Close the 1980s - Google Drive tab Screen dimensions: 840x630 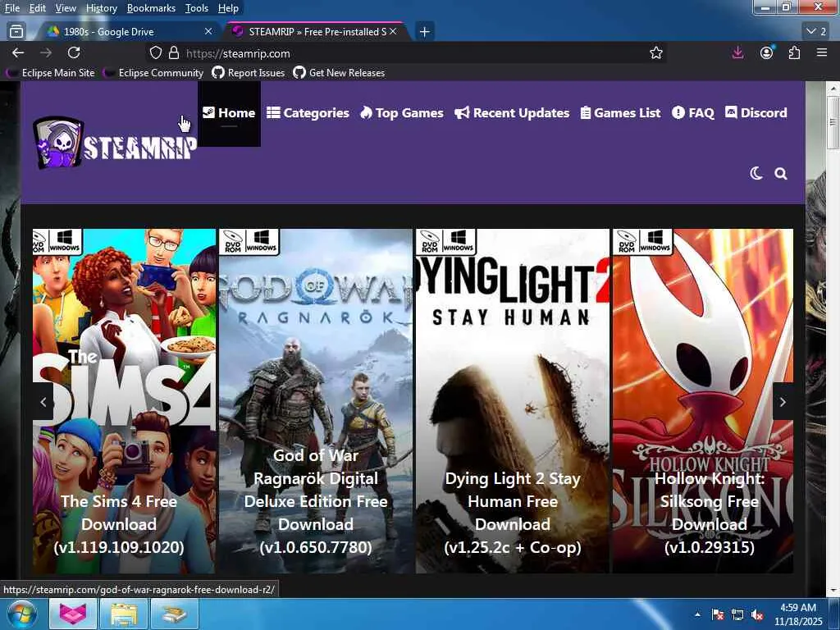208,32
